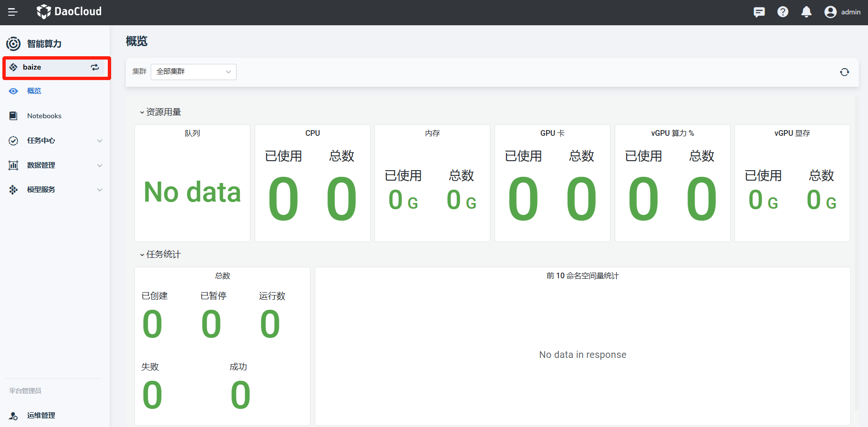Click the 内存 panel title
Viewport: 868px width, 427px height.
432,133
